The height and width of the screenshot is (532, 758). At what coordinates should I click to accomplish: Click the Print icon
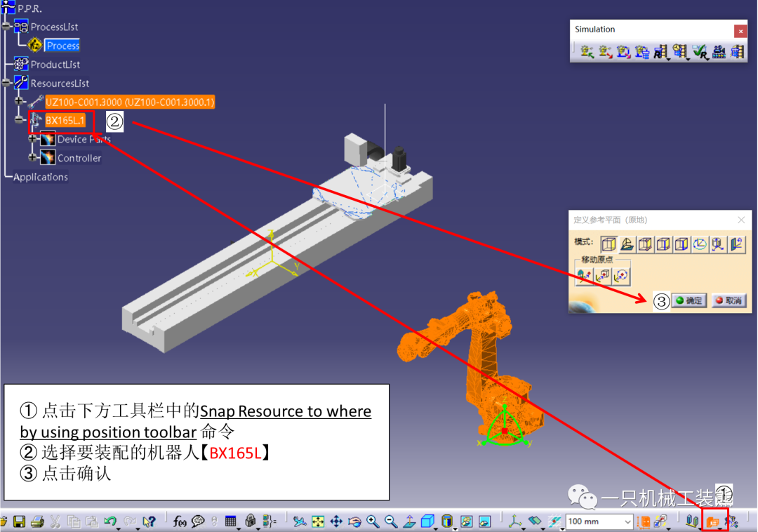coord(37,521)
